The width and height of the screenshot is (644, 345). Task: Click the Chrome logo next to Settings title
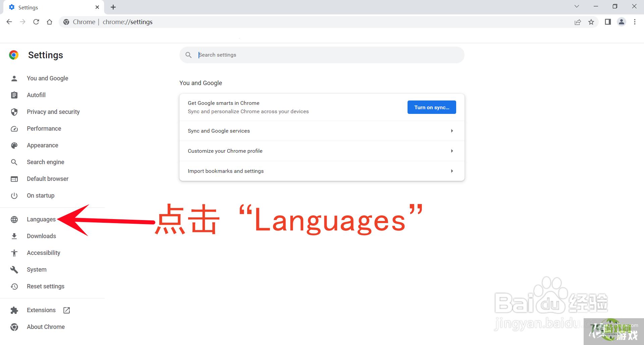(x=14, y=55)
